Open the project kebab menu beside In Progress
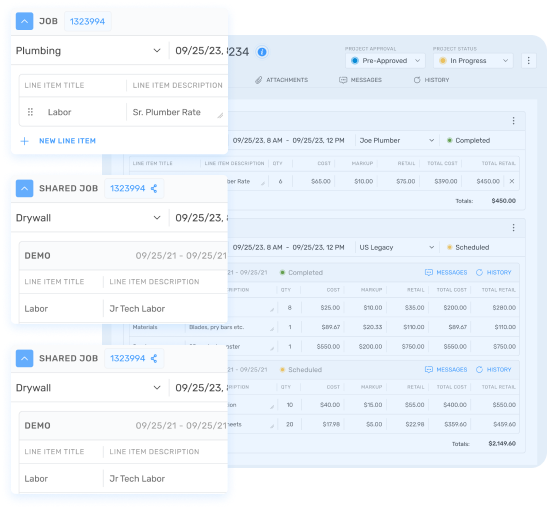Viewport: 547px width, 509px height. pos(529,61)
